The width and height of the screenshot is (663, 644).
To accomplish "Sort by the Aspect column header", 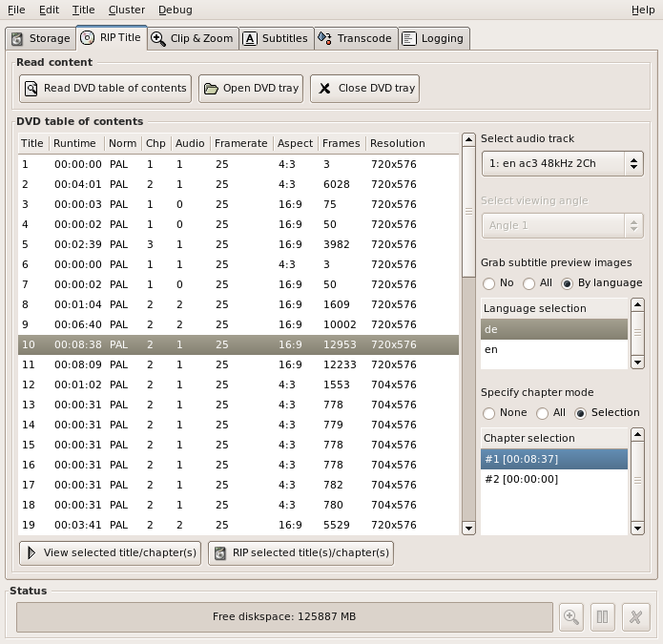I will [x=296, y=144].
